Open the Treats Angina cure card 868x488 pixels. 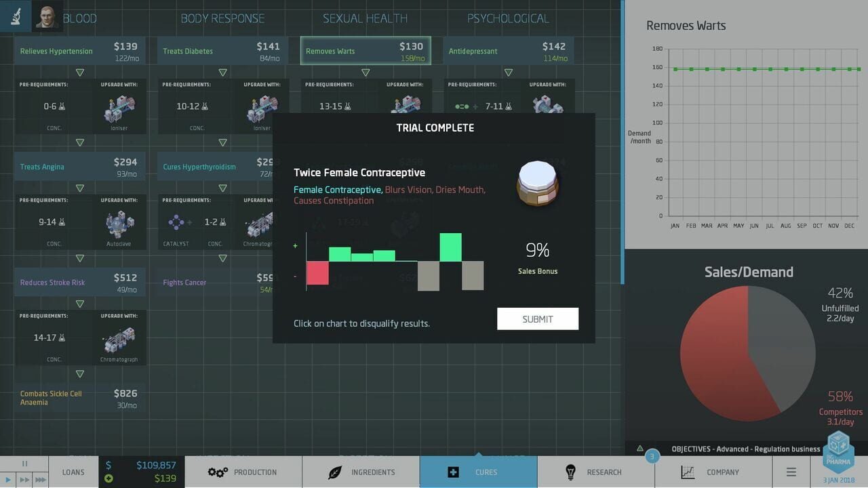click(x=80, y=167)
